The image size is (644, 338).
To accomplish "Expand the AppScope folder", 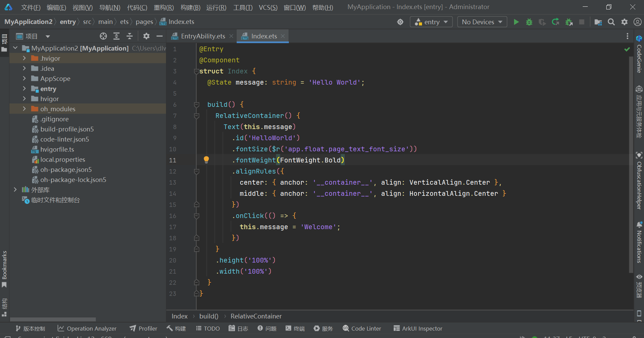I will (x=24, y=79).
